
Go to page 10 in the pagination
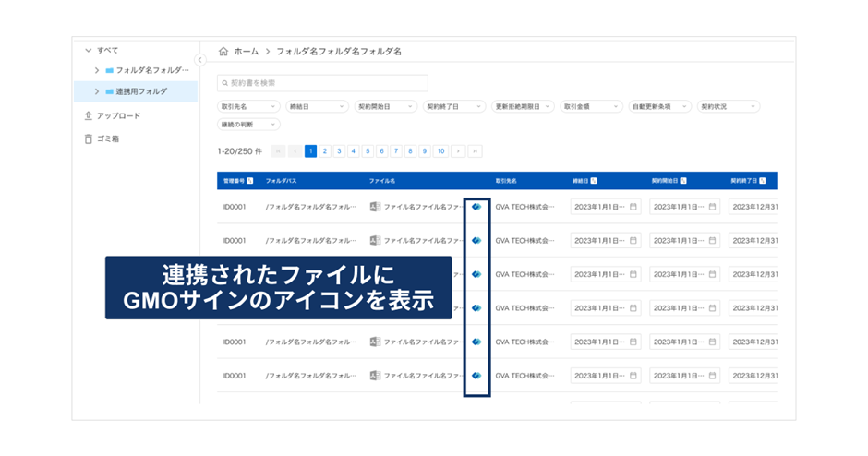[440, 151]
